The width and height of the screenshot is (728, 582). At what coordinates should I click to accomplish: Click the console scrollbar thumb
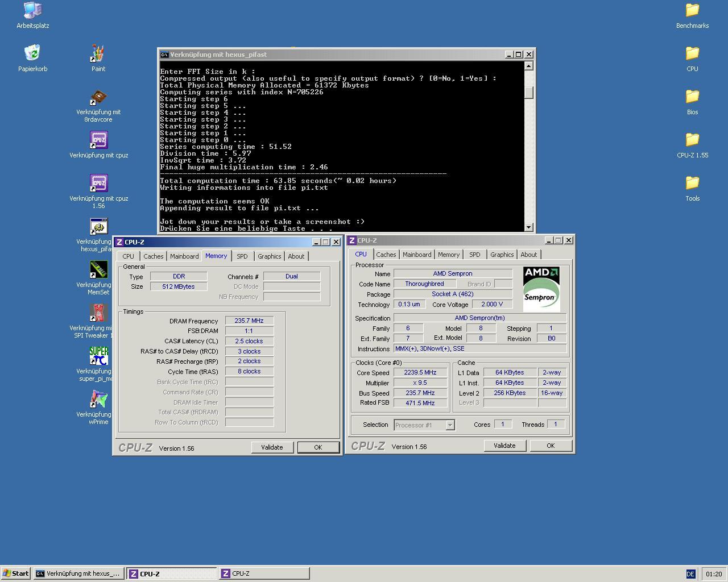point(529,92)
